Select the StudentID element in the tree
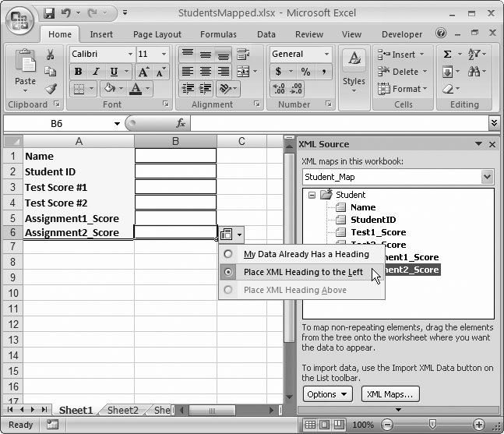 coord(372,220)
